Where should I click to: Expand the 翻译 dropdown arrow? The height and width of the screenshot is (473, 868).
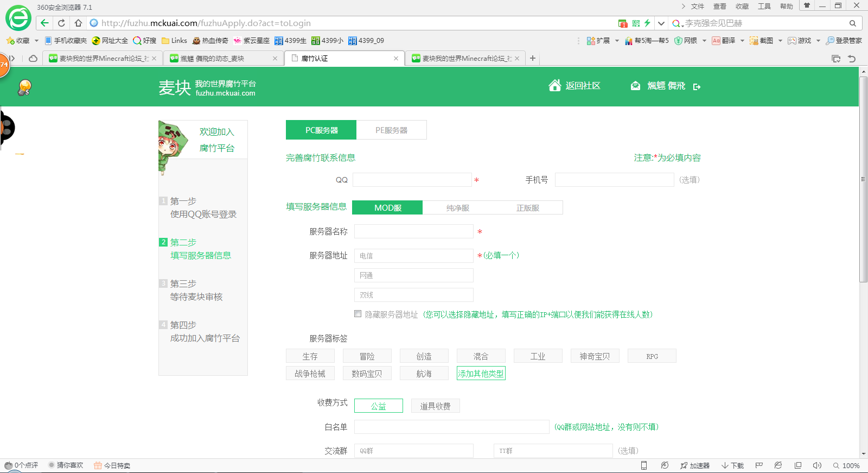point(742,41)
